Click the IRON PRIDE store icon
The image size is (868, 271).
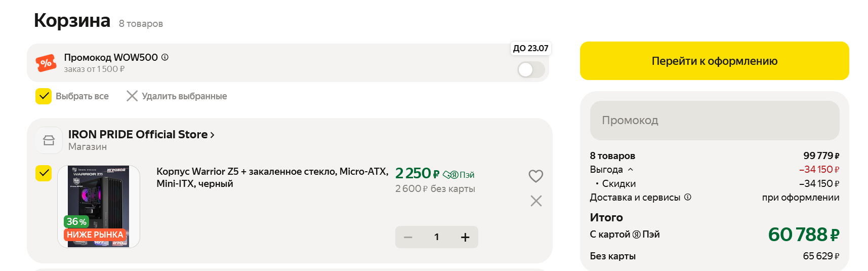point(49,140)
